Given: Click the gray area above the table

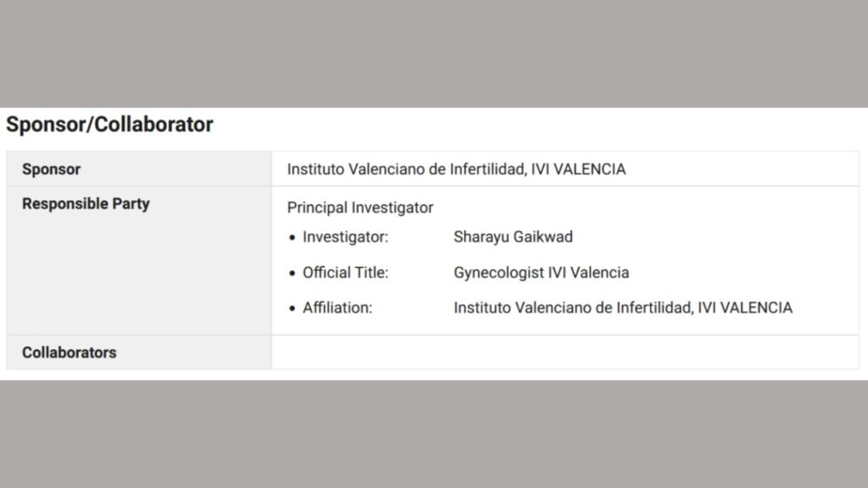Looking at the screenshot, I should point(434,53).
